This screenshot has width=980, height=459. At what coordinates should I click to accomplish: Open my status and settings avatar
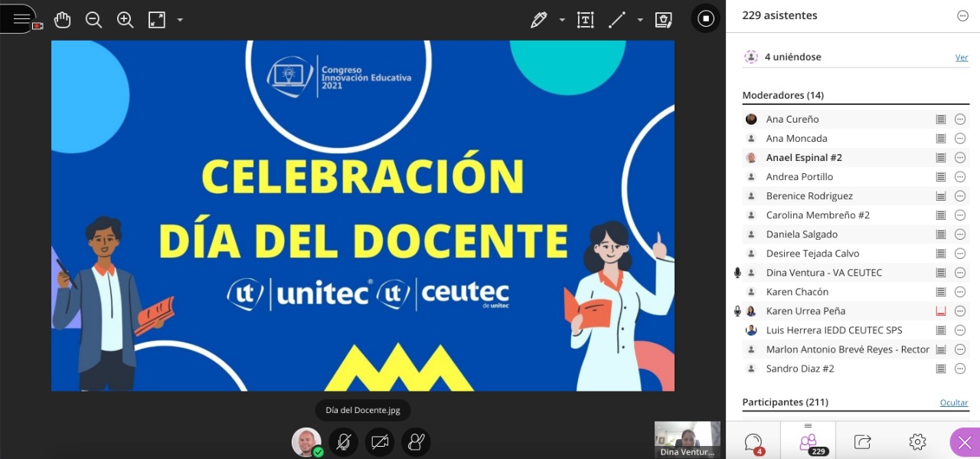click(306, 442)
